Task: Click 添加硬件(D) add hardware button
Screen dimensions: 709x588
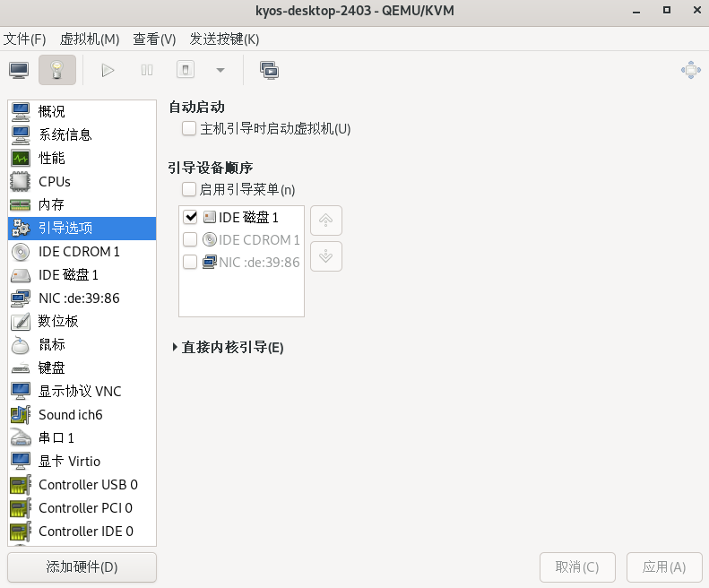Action: click(x=82, y=566)
